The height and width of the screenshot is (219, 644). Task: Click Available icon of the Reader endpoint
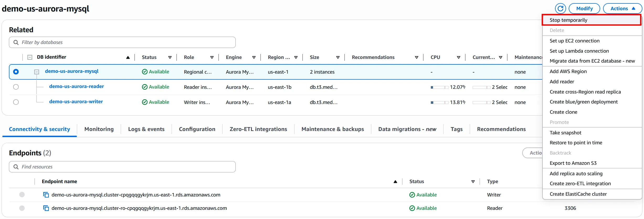coord(412,208)
